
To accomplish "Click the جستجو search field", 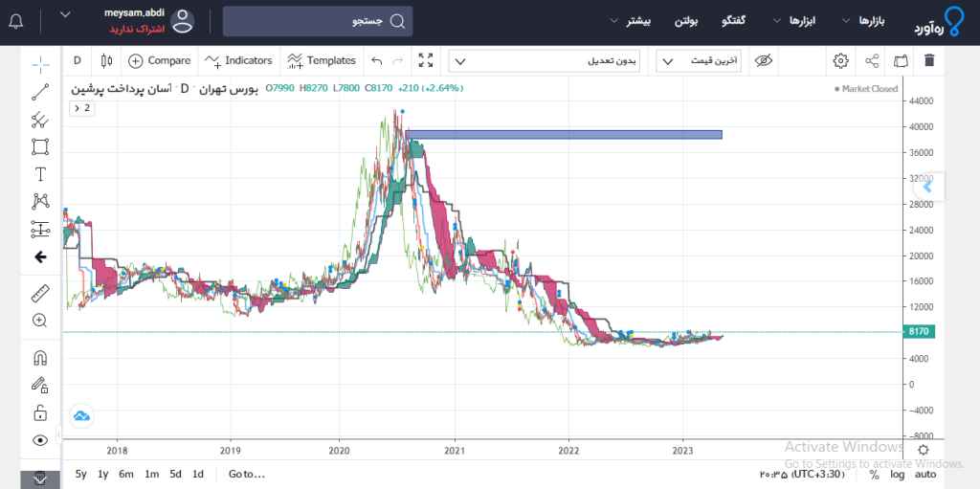I will tap(318, 21).
